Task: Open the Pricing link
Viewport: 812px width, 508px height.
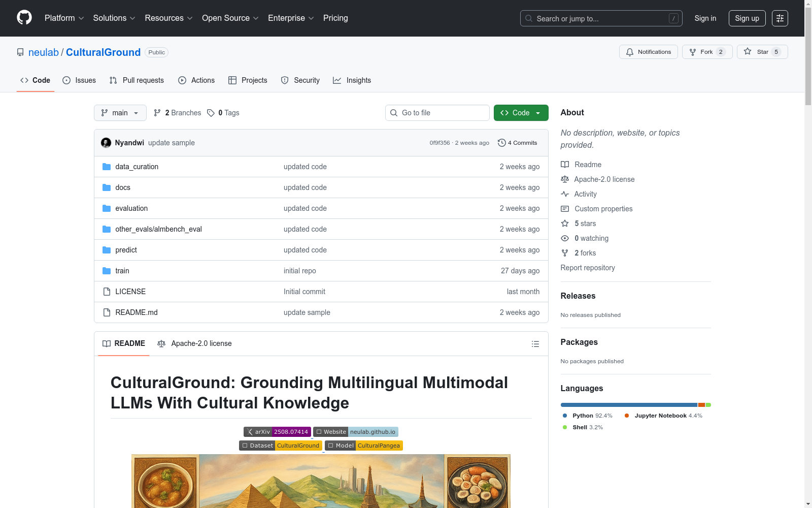Action: coord(335,18)
